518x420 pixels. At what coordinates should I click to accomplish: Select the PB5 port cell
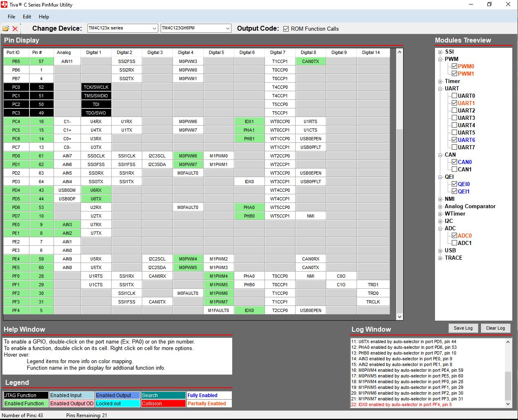tap(16, 61)
